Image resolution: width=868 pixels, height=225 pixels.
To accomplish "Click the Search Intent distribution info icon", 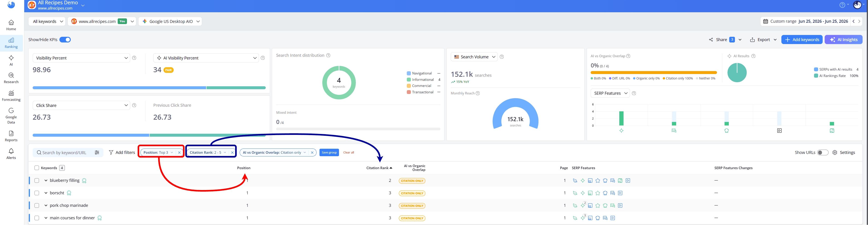I will (328, 55).
